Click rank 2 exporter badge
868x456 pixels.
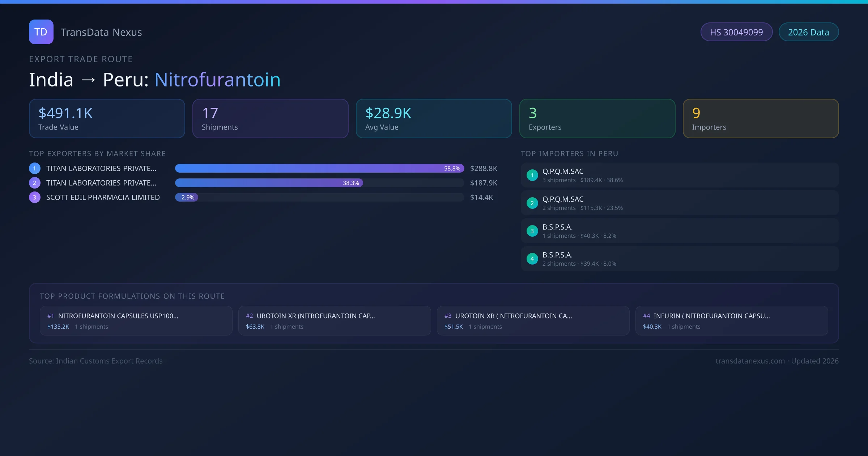coord(34,183)
